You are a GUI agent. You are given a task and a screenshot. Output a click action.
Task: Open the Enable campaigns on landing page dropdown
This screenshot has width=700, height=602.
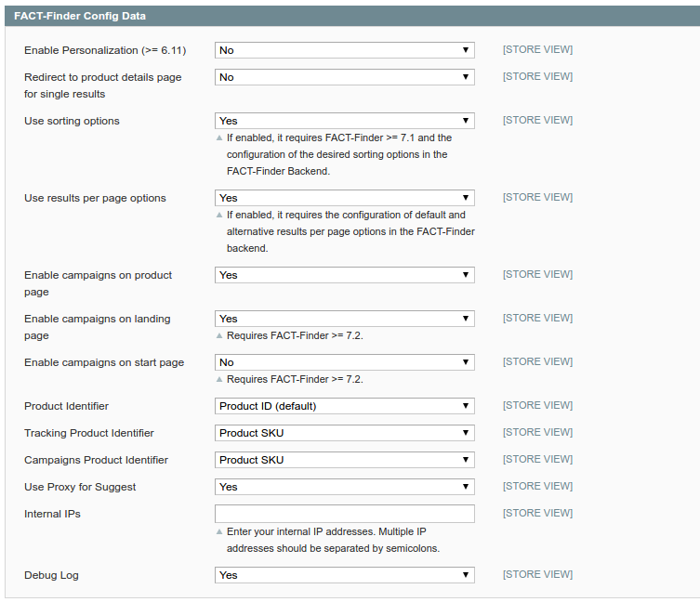[344, 319]
